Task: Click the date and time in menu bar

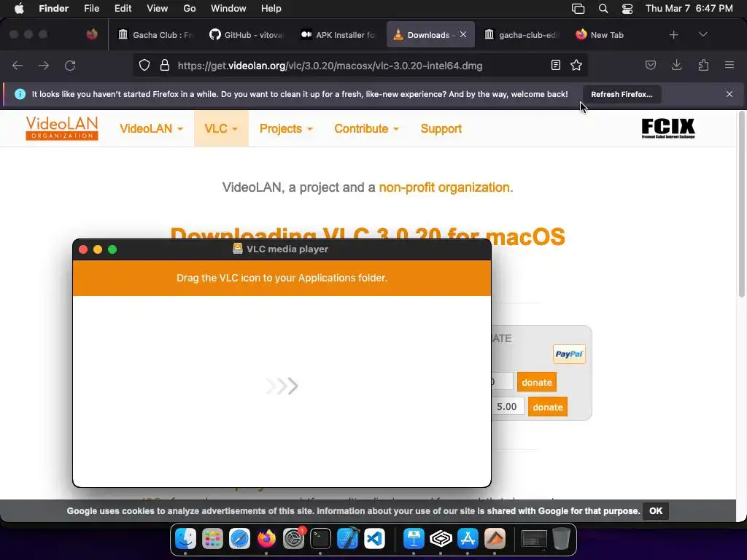Action: [689, 9]
